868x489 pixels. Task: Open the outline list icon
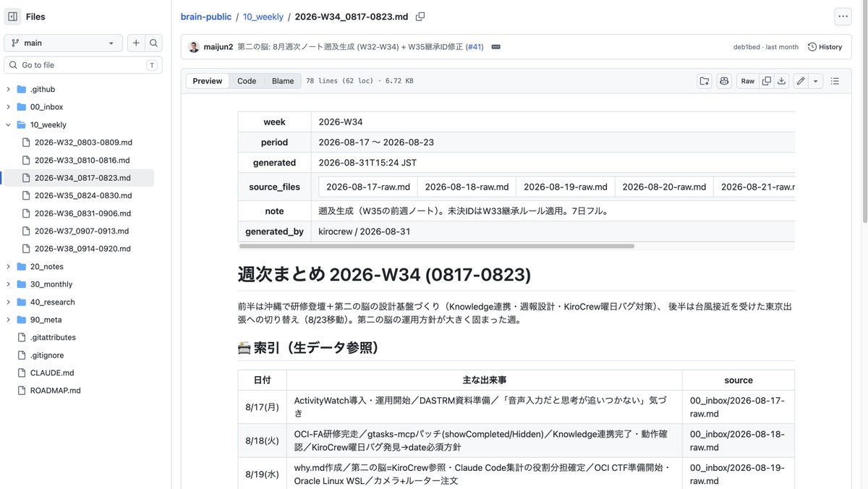coord(835,81)
